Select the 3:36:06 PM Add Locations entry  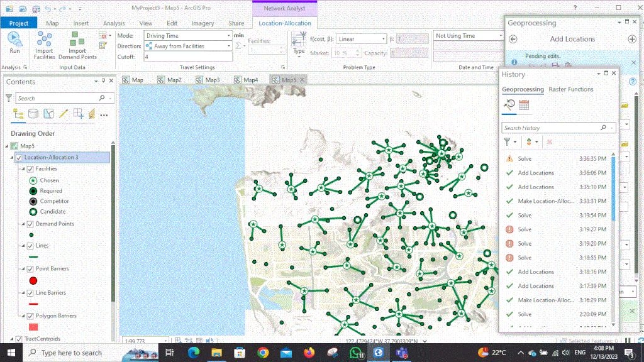pyautogui.click(x=557, y=173)
